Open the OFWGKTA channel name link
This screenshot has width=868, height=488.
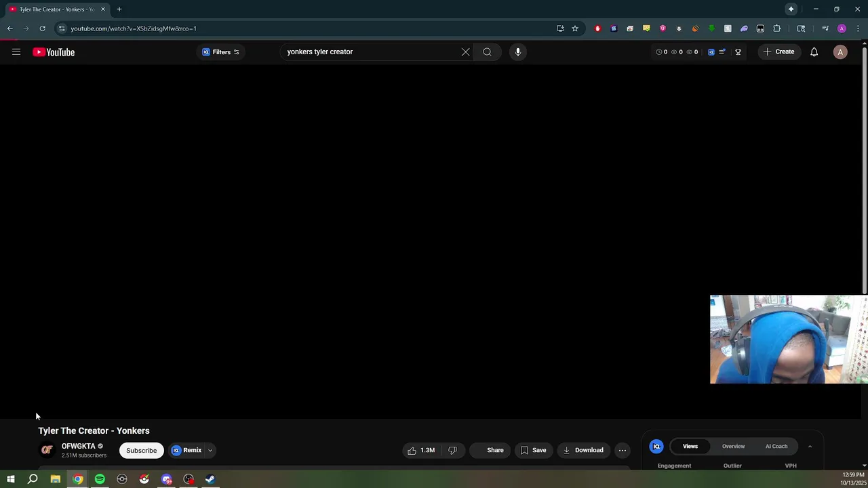click(79, 446)
